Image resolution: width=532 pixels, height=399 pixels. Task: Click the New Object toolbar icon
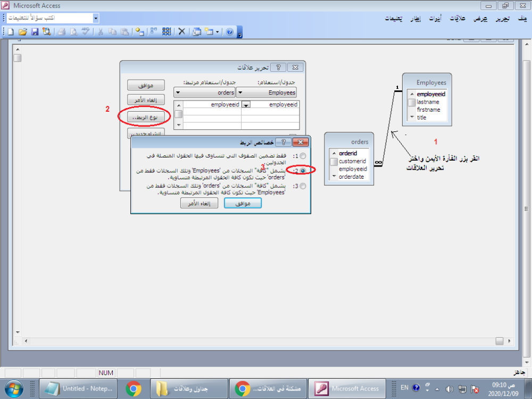pyautogui.click(x=209, y=32)
